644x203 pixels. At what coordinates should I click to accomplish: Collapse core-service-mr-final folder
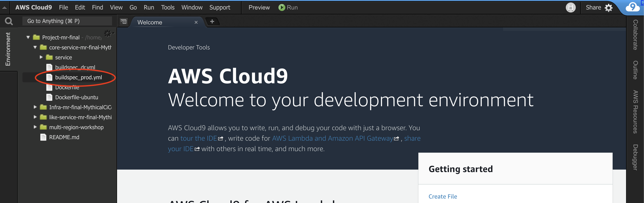point(35,47)
